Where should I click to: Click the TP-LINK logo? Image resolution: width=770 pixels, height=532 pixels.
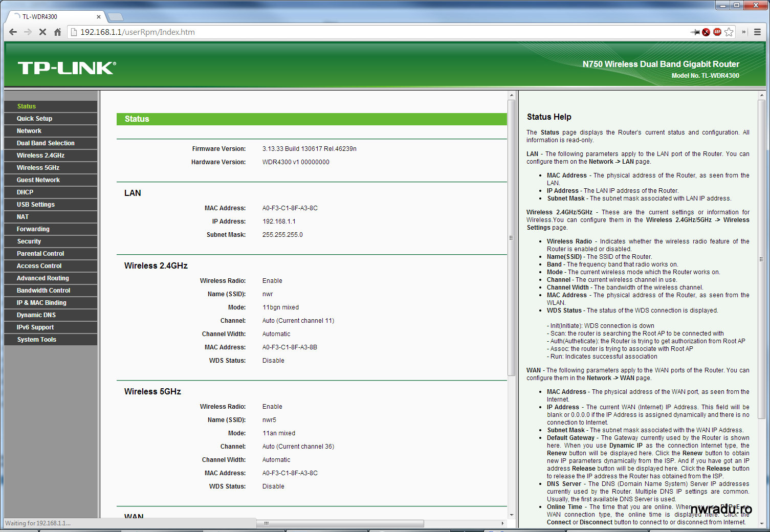coord(67,68)
